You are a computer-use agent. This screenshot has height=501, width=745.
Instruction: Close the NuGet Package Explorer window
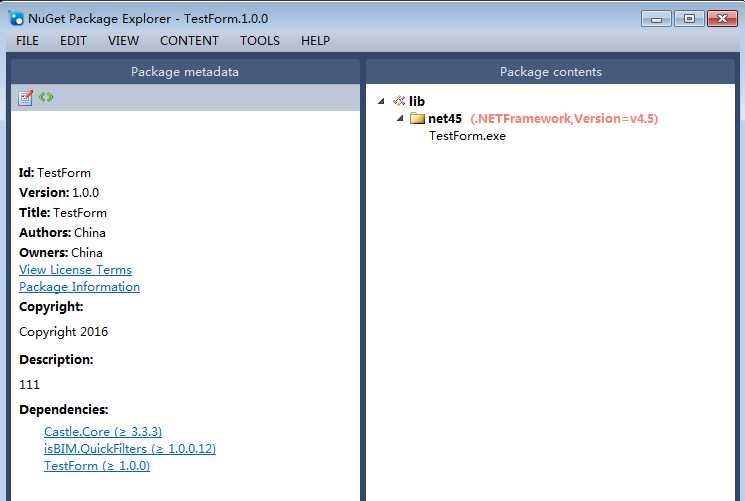tap(722, 19)
